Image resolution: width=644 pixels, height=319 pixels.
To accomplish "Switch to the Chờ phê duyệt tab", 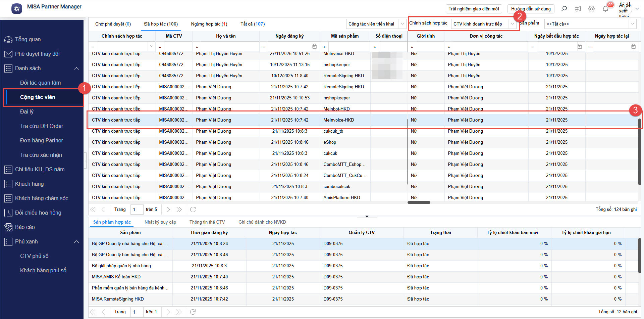I will click(x=113, y=24).
